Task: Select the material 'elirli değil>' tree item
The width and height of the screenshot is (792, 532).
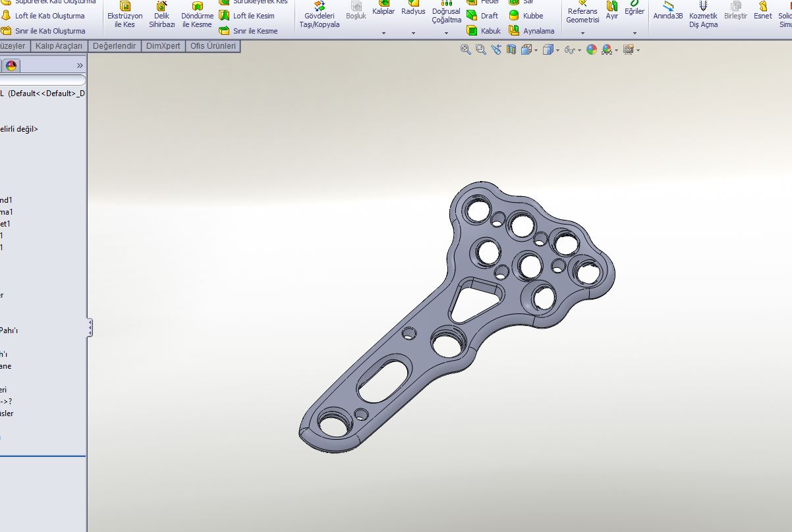Action: [x=19, y=129]
